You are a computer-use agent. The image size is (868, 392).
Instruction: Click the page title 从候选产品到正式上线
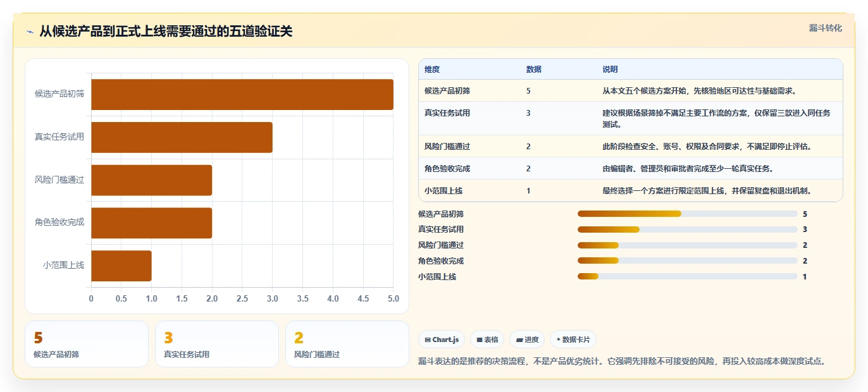[x=166, y=32]
